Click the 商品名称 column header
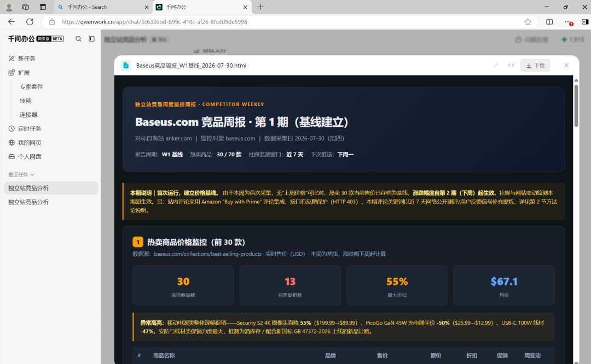The image size is (591, 364). tap(164, 355)
